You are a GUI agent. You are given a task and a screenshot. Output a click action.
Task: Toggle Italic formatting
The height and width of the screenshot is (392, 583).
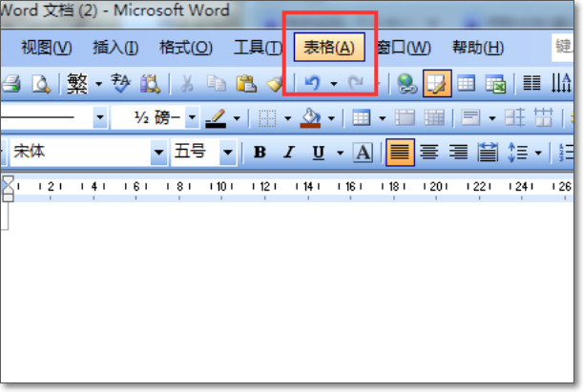[288, 152]
